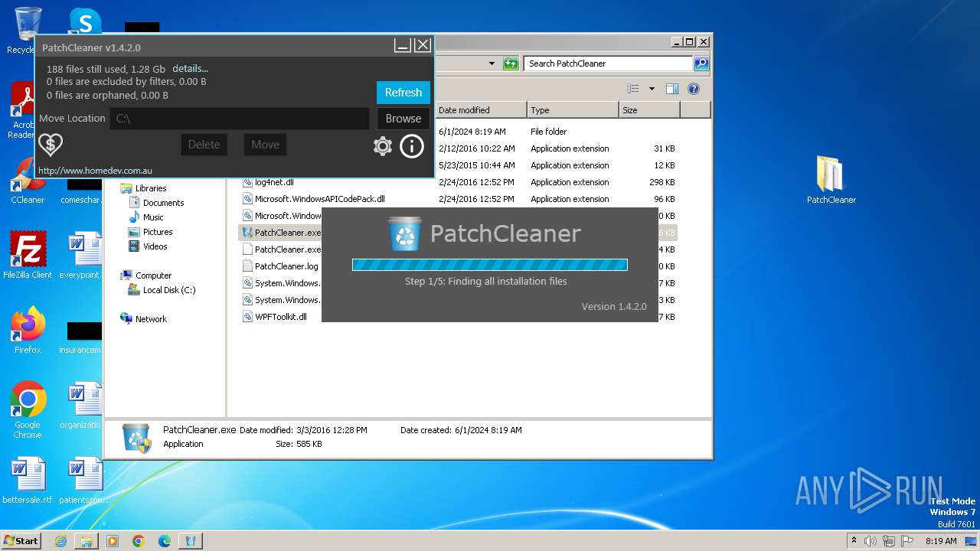The height and width of the screenshot is (551, 980).
Task: Select Libraries in the navigation pane
Action: click(x=151, y=188)
